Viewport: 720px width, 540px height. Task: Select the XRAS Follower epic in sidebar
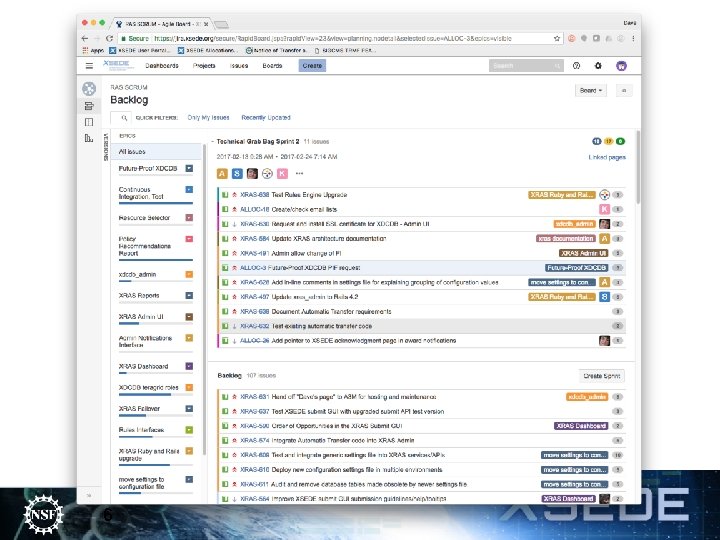point(139,409)
